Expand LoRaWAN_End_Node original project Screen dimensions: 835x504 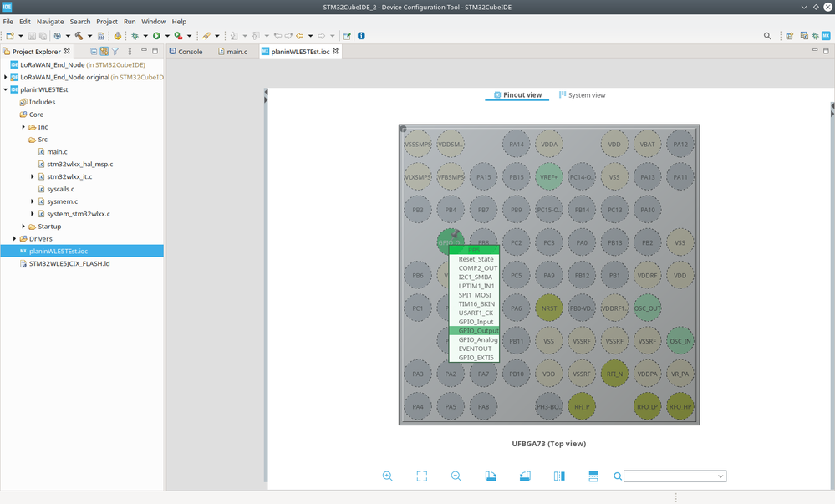point(5,77)
